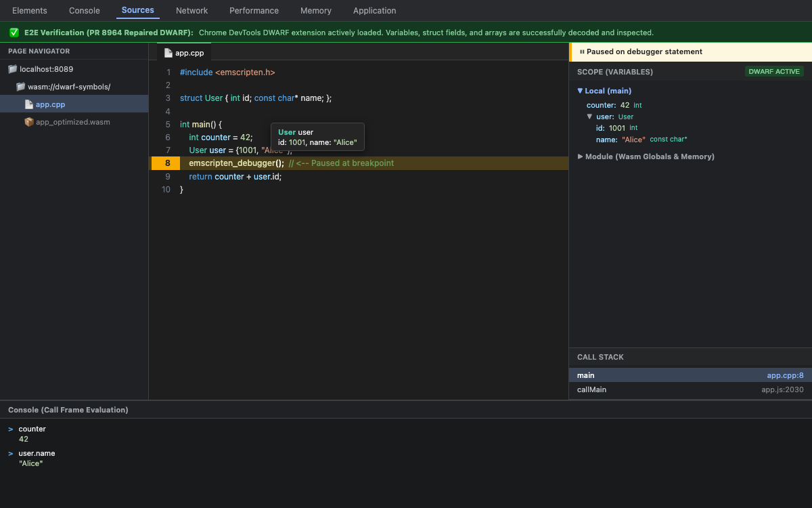Click line number 5 in the gutter
812x508 pixels.
[x=168, y=125]
